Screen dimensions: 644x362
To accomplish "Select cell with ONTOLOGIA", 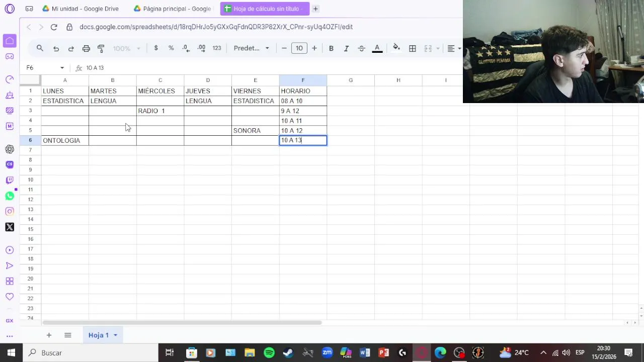I will click(x=65, y=140).
